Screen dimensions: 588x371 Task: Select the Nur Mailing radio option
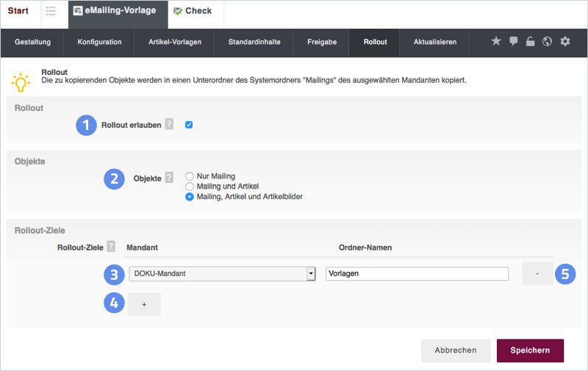tap(190, 176)
